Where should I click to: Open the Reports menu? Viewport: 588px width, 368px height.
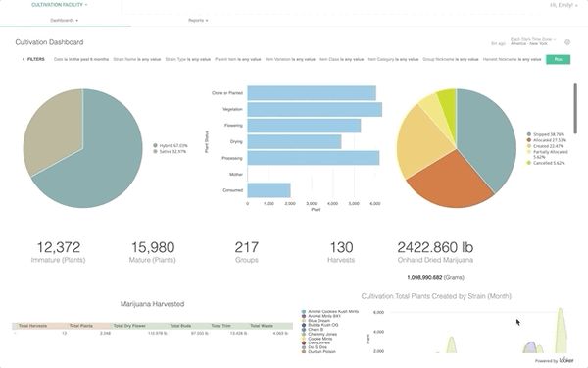click(198, 21)
